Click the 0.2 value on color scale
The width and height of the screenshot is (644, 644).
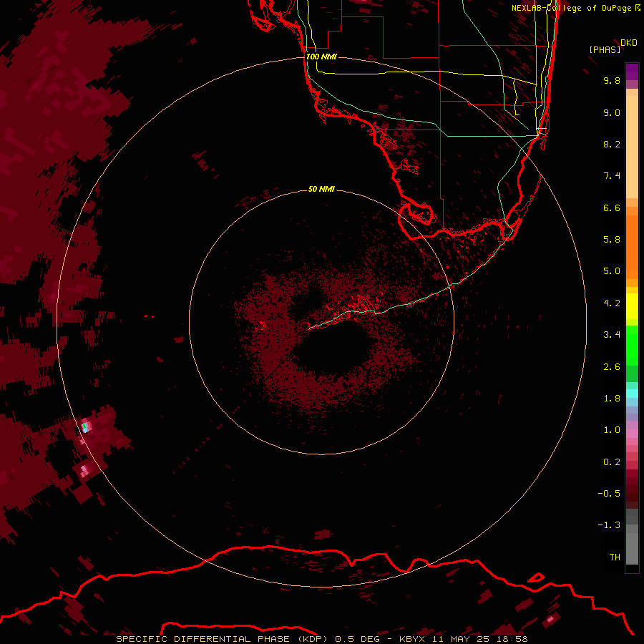[612, 462]
